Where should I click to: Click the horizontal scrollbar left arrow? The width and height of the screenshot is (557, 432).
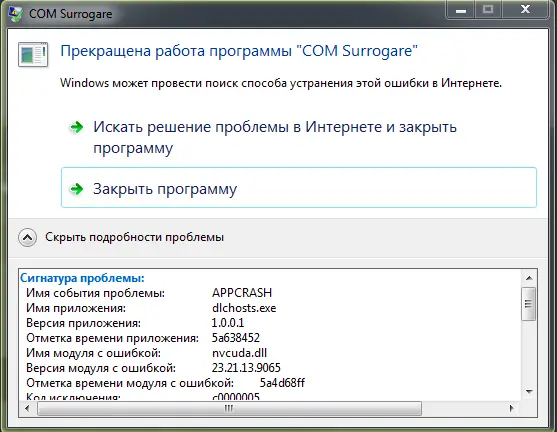coord(27,409)
